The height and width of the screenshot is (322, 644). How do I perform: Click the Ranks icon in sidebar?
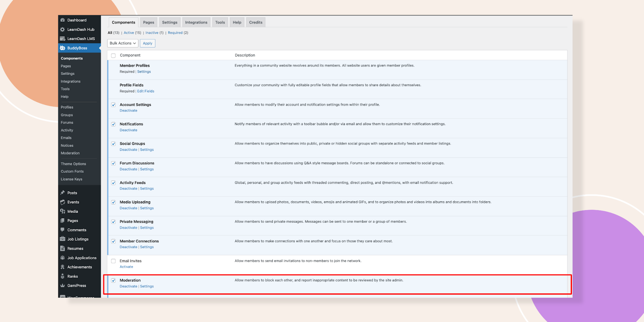point(62,276)
